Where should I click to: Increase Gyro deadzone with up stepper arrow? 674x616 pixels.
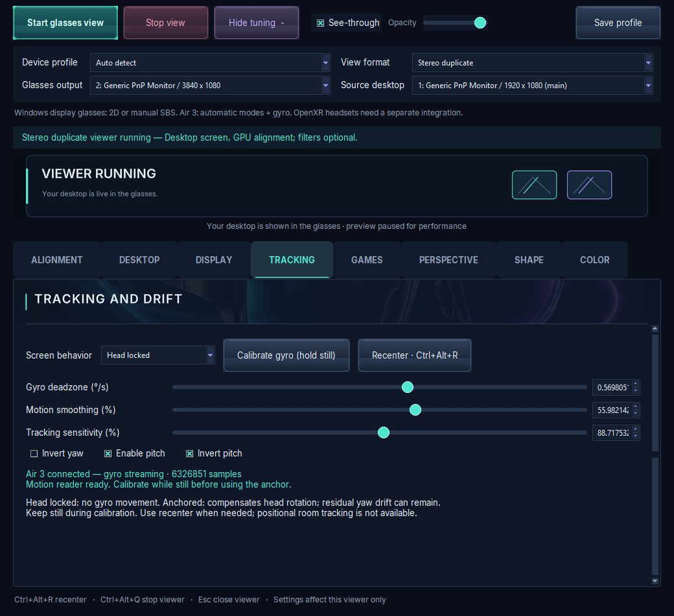click(x=636, y=384)
